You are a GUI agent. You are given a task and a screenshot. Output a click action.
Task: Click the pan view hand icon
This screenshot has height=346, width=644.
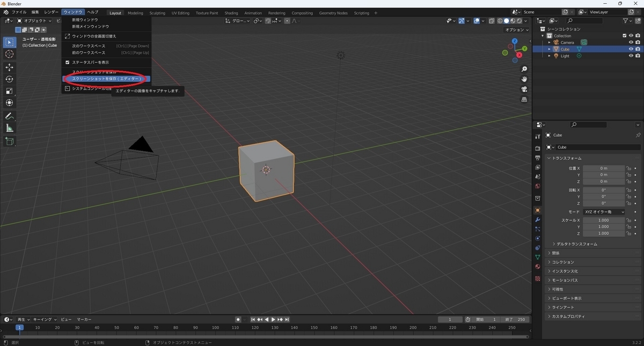point(524,79)
